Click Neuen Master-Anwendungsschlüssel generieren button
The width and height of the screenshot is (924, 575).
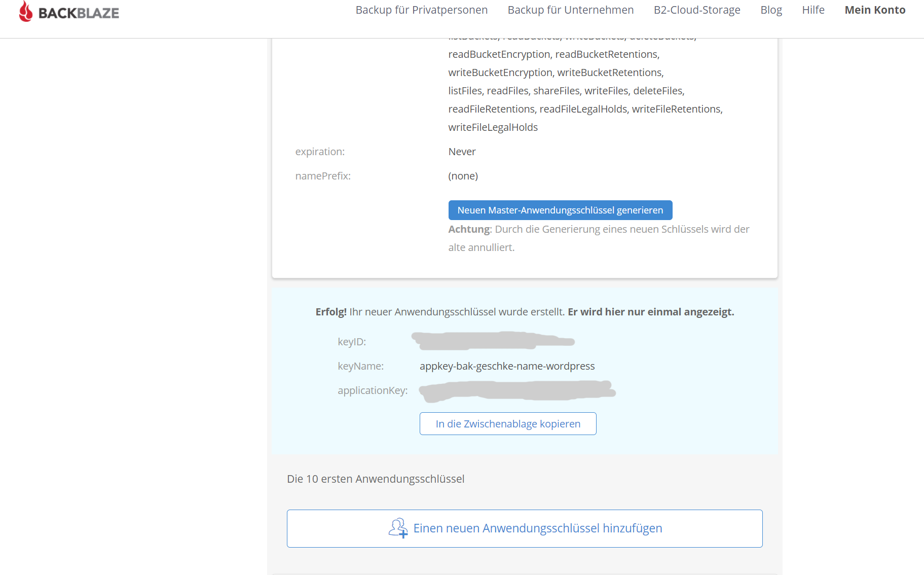point(560,210)
